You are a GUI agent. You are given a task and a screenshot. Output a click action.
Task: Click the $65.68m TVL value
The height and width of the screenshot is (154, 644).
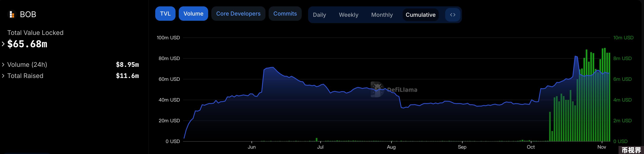point(27,44)
